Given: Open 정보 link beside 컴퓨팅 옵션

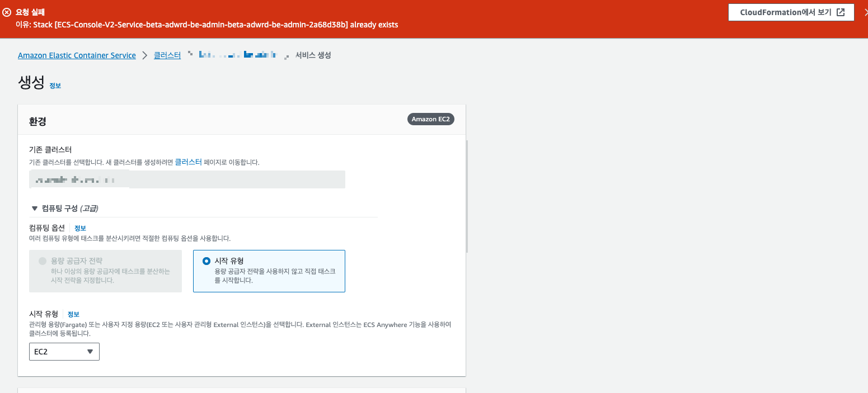Looking at the screenshot, I should (80, 228).
